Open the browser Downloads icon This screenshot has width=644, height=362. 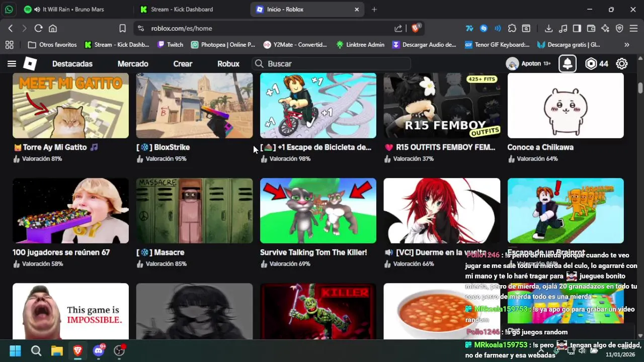click(x=549, y=29)
